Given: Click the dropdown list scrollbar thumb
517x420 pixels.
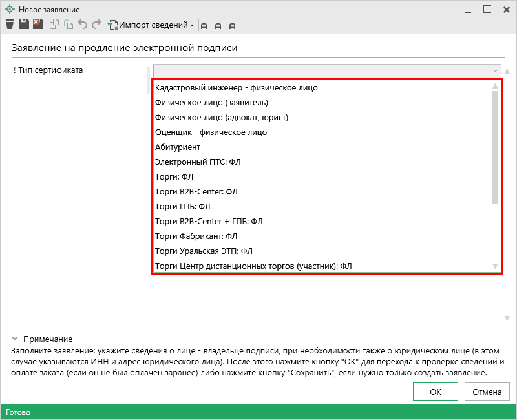Looking at the screenshot, I should [x=495, y=147].
